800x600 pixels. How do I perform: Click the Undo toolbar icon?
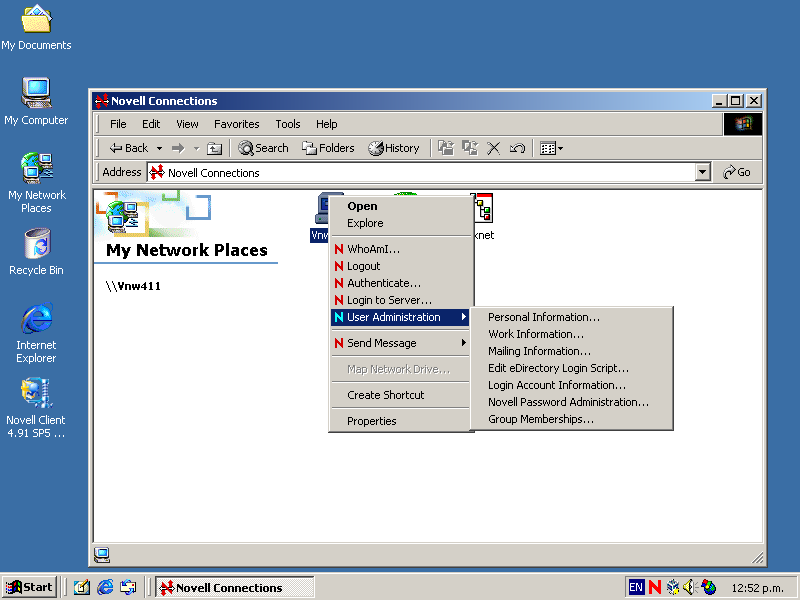(x=517, y=148)
